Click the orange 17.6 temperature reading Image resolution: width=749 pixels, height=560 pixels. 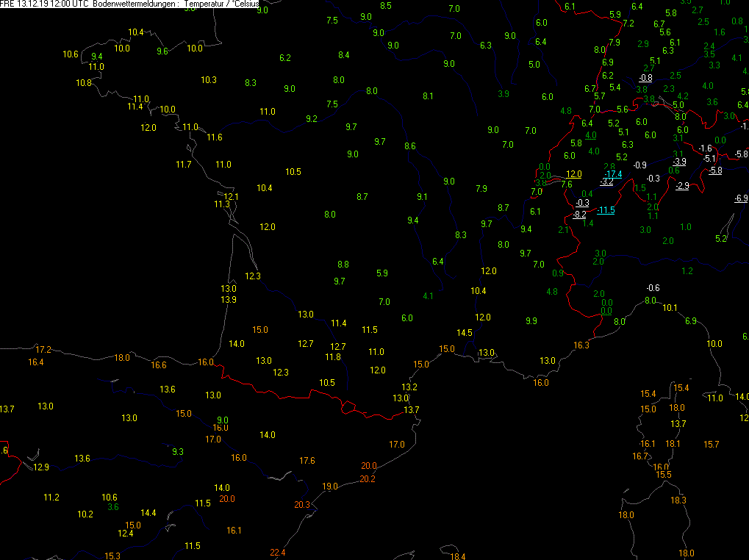coord(307,461)
